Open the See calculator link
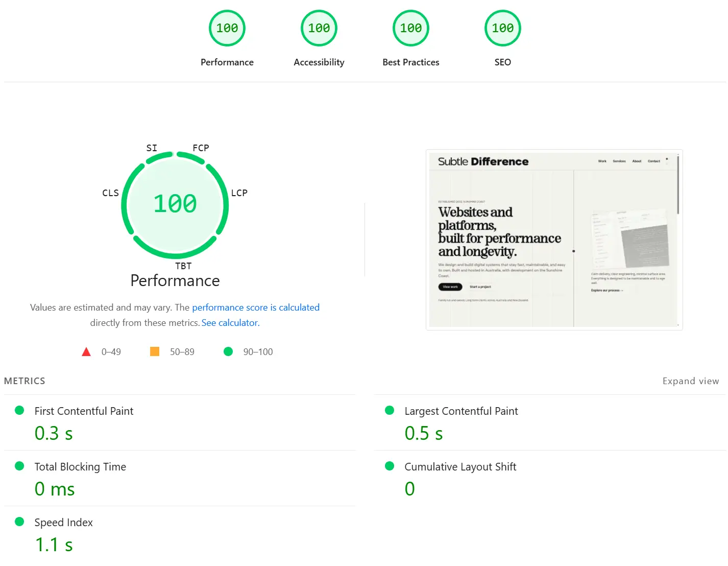Viewport: 728px width, 566px height. (x=229, y=322)
